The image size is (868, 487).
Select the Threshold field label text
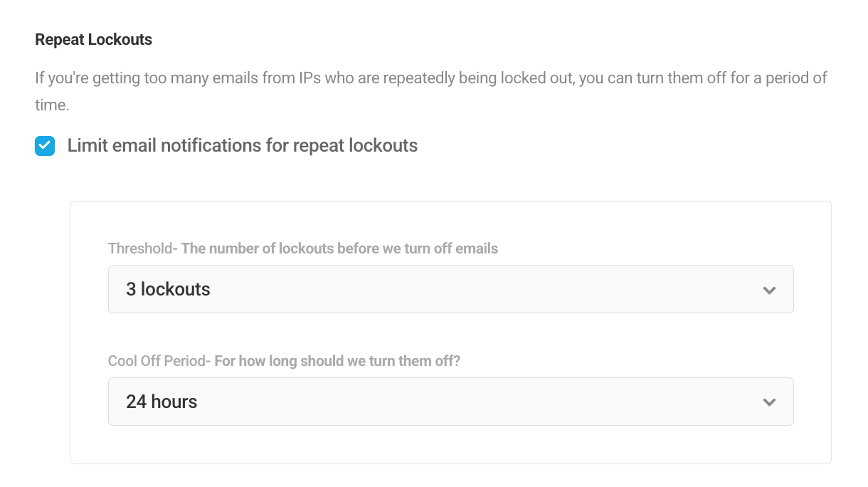(x=139, y=248)
